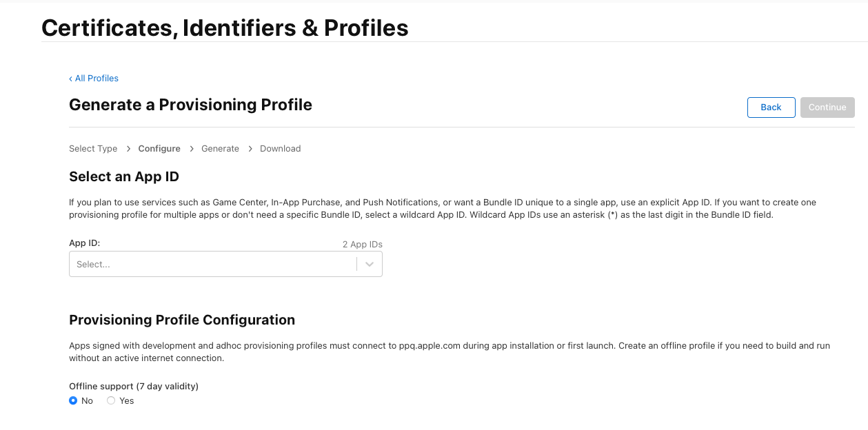
Task: Click the Provisioning Profile Configuration heading
Action: click(x=182, y=320)
